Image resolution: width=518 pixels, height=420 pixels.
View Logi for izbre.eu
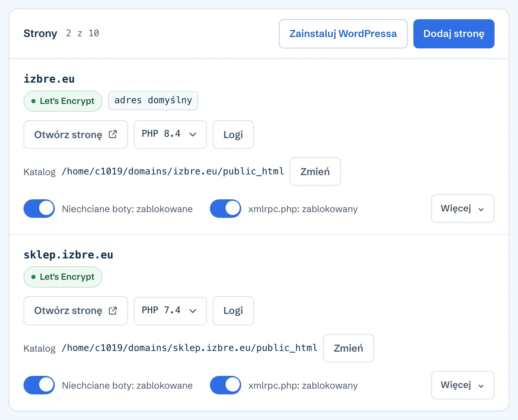(233, 135)
